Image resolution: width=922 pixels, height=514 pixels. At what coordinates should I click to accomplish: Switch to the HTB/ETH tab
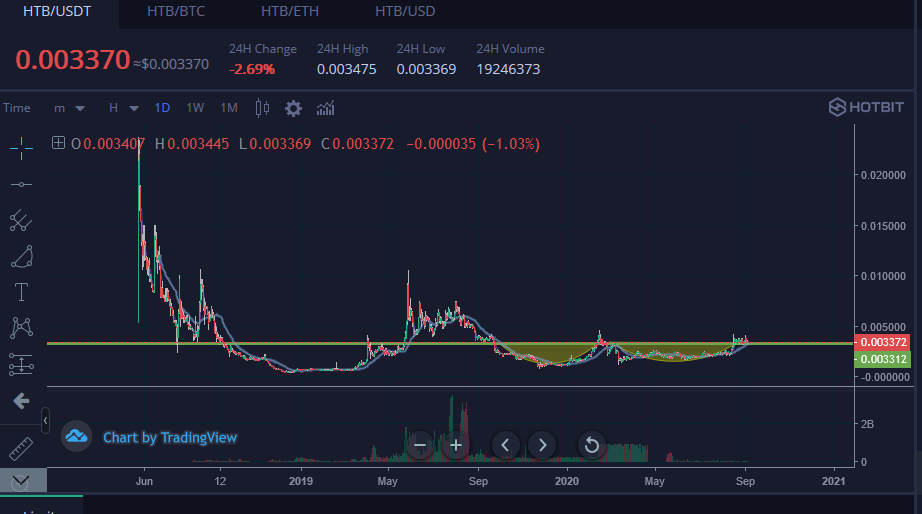(290, 11)
